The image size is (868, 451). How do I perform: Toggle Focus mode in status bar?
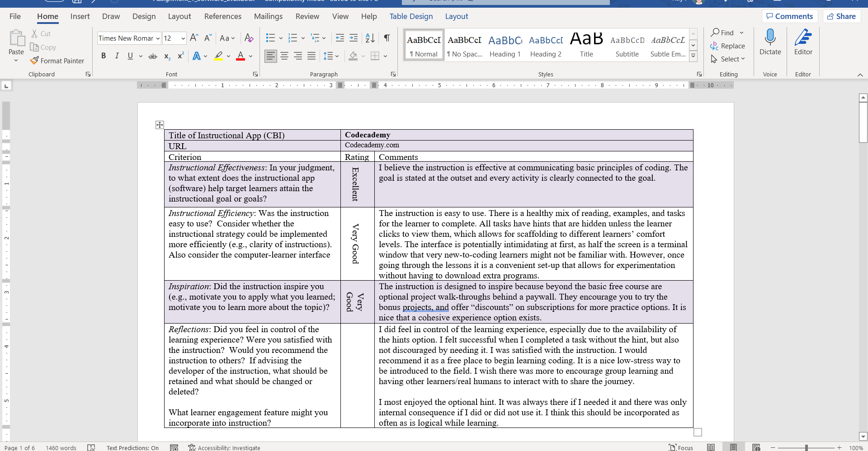click(x=681, y=447)
